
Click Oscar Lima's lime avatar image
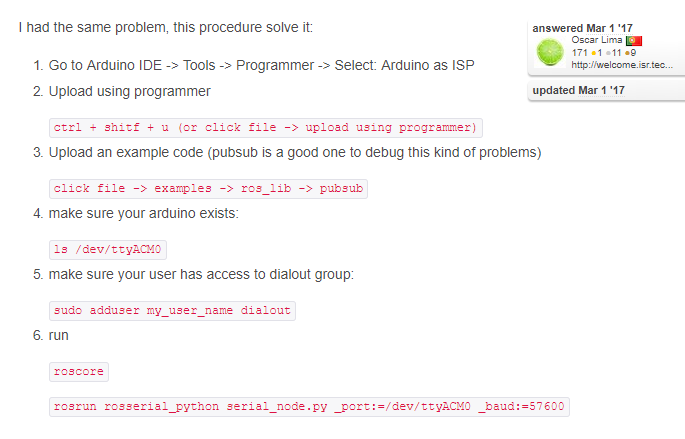[x=551, y=52]
